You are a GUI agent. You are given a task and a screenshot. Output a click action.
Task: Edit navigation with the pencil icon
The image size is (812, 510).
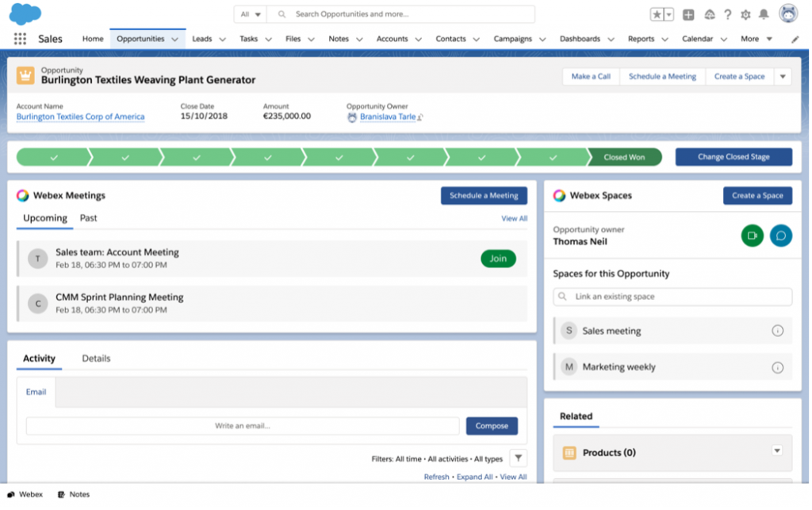click(795, 39)
